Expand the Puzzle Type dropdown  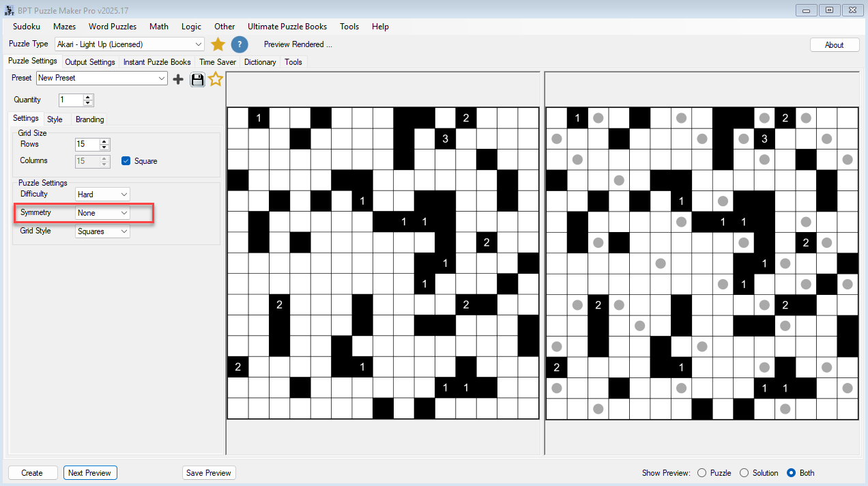[x=198, y=44]
